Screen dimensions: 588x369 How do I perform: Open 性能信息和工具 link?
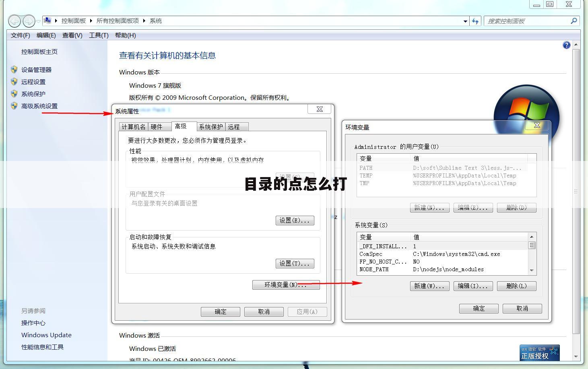(x=42, y=347)
